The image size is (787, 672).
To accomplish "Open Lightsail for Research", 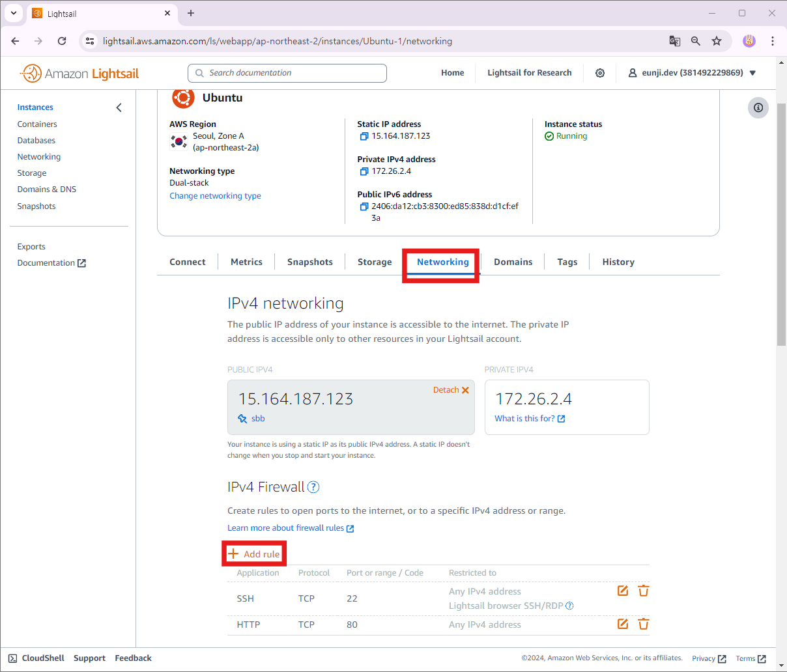I will [x=530, y=73].
